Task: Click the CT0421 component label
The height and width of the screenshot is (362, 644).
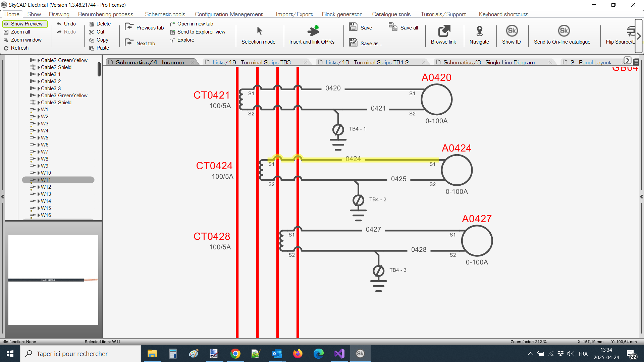Action: pyautogui.click(x=212, y=95)
